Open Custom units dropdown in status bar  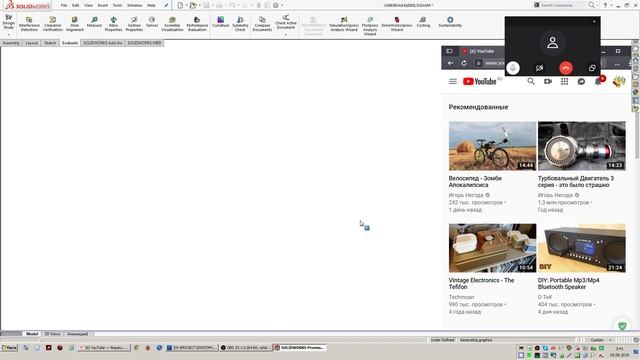(600, 340)
